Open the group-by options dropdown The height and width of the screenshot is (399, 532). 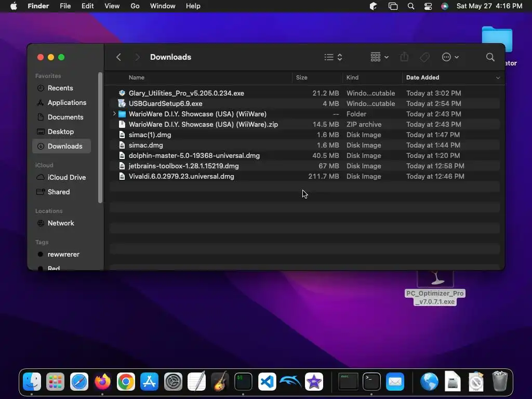pos(379,57)
